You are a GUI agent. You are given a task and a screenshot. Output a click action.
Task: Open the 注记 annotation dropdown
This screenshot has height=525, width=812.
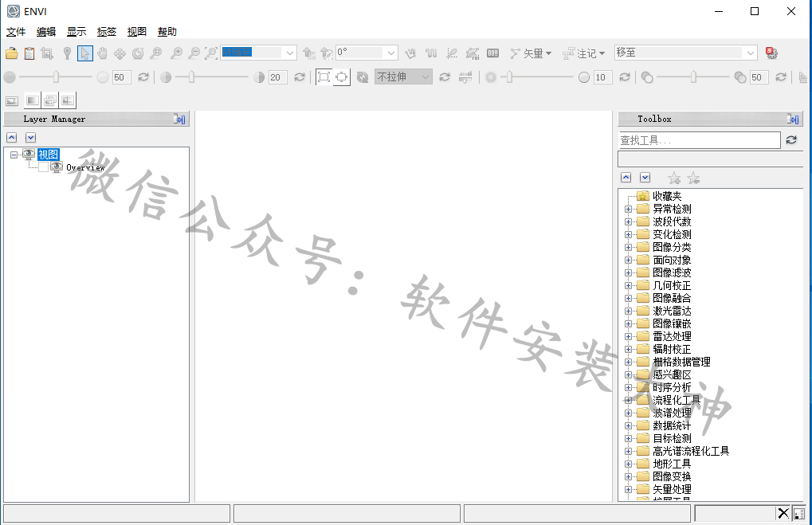[583, 53]
